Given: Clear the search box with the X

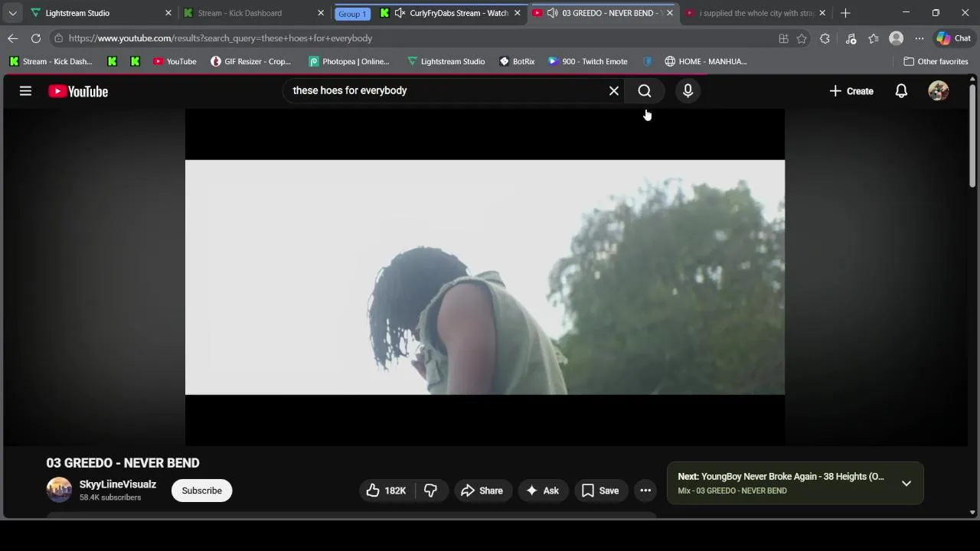Looking at the screenshot, I should [614, 91].
